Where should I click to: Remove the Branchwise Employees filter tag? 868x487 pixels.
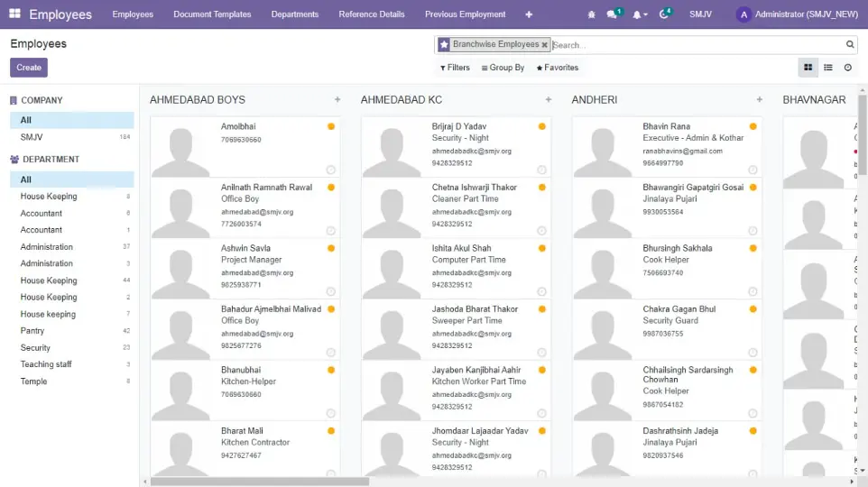click(x=544, y=44)
